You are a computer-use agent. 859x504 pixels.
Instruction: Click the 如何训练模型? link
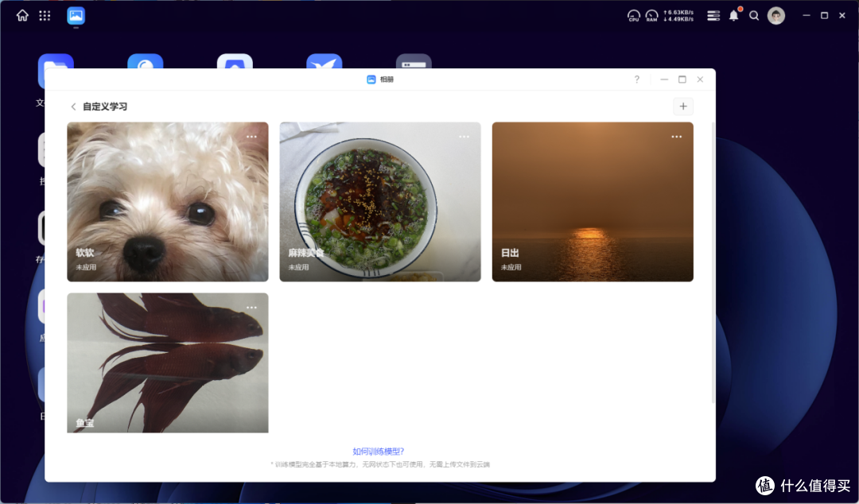click(379, 452)
